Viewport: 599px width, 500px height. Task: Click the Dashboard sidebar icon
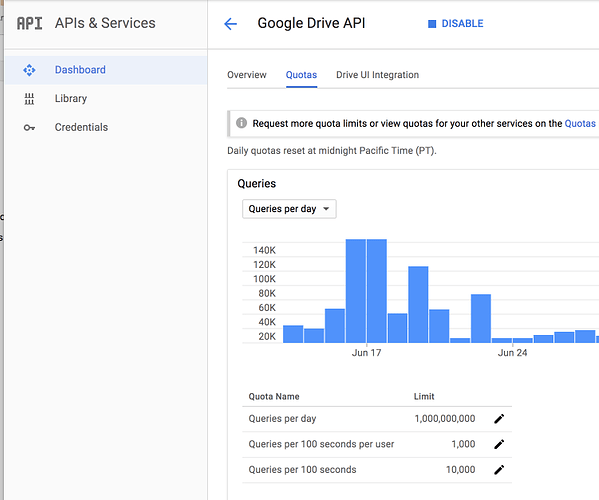coord(29,70)
